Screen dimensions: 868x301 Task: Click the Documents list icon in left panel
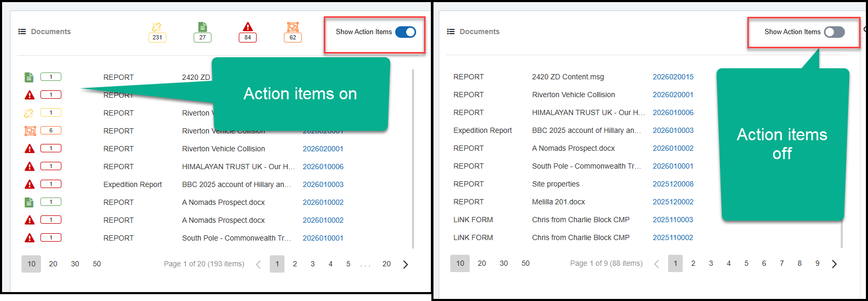click(x=22, y=32)
